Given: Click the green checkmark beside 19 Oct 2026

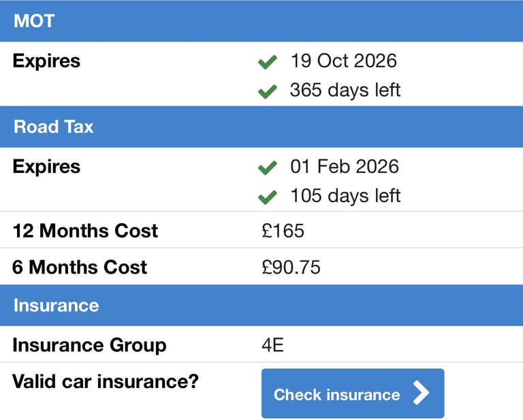Looking at the screenshot, I should pyautogui.click(x=268, y=63).
